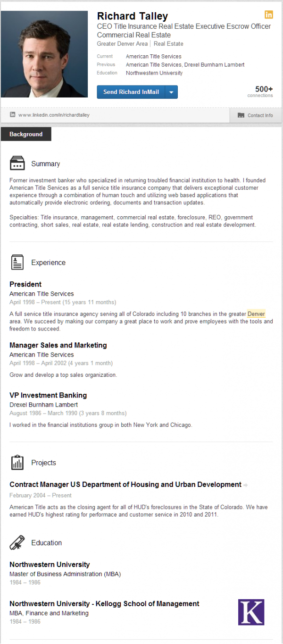Screen dimensions: 283x644
Task: Open the Background tab
Action: click(x=26, y=134)
